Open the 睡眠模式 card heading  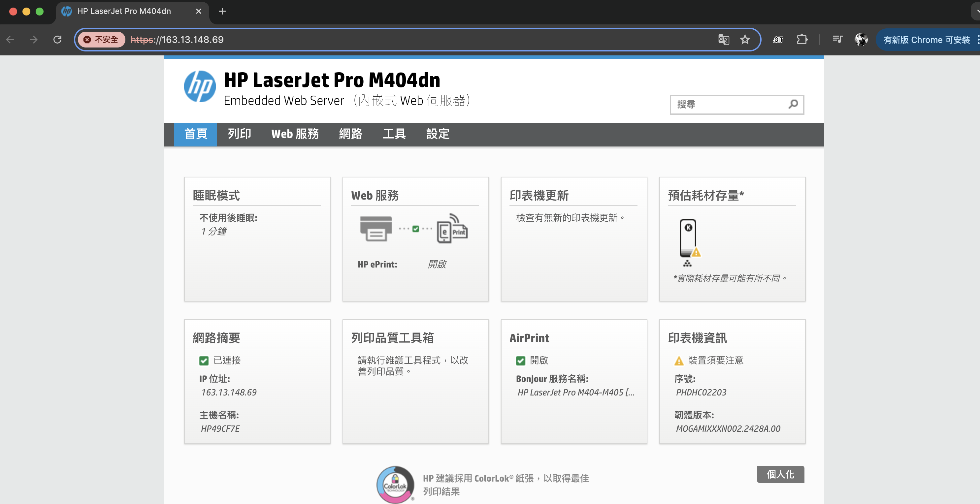click(216, 196)
